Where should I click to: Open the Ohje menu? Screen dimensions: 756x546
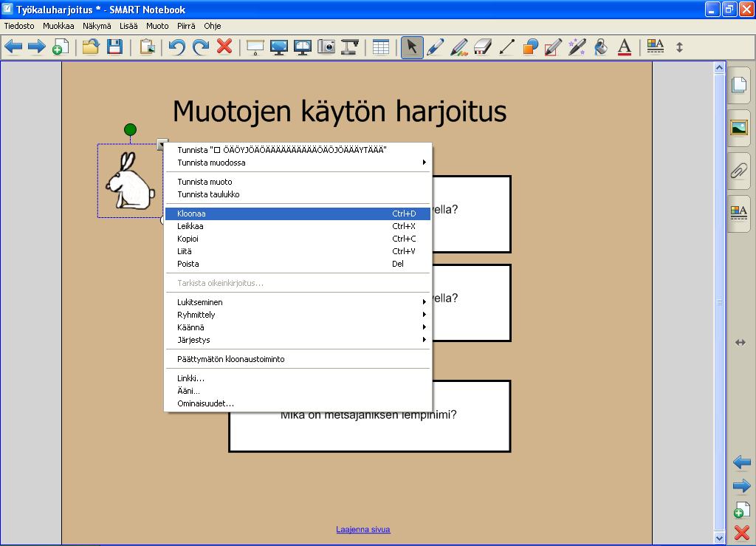click(x=213, y=26)
